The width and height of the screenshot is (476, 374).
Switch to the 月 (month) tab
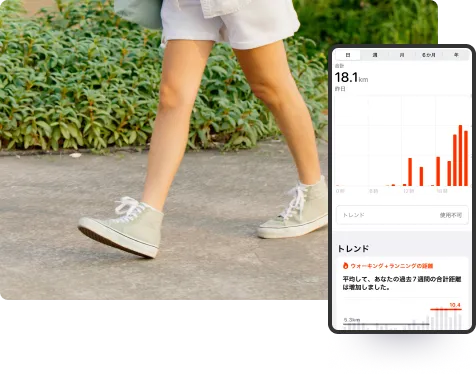402,55
